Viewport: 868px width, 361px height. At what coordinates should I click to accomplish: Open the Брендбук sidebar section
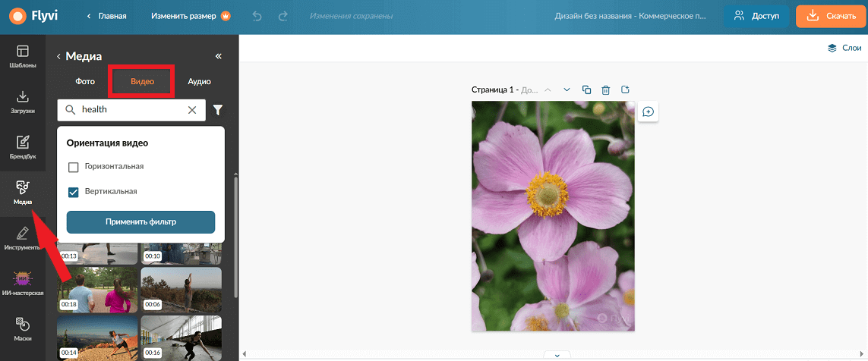[x=23, y=148]
